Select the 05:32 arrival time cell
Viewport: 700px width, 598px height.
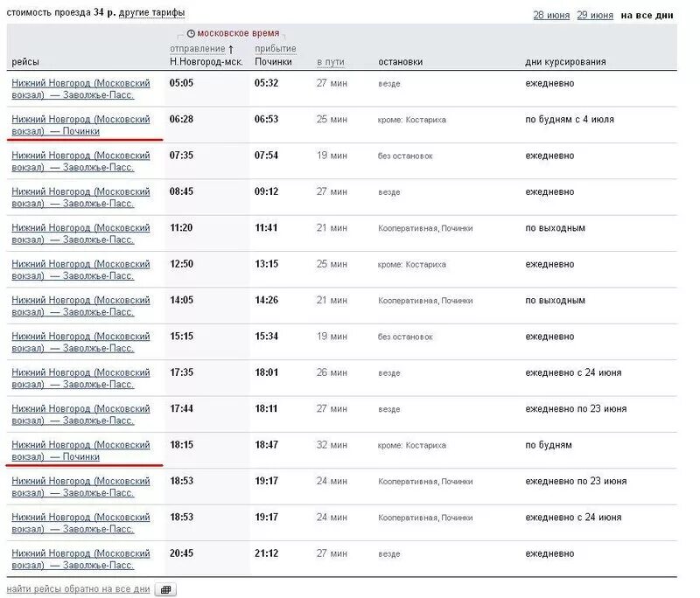click(x=267, y=83)
